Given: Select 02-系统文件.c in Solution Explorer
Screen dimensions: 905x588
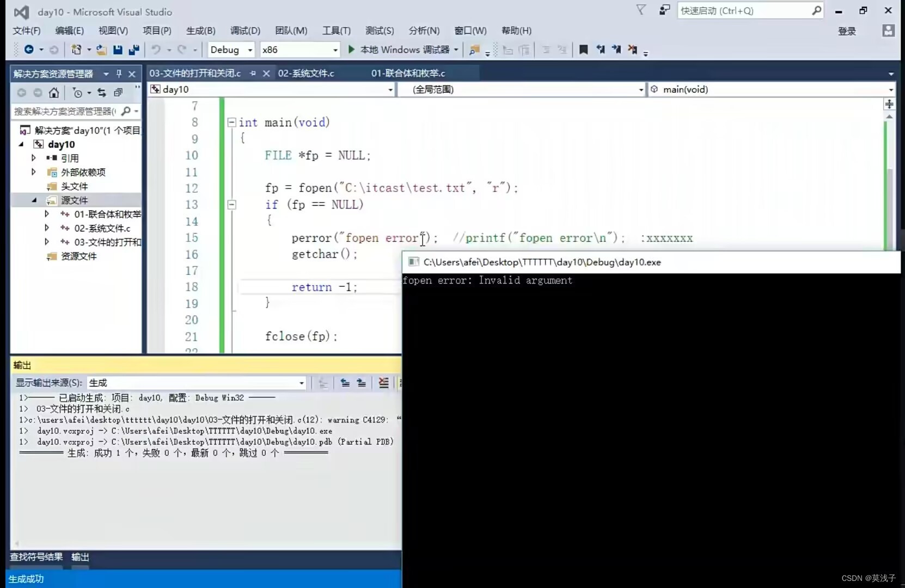Looking at the screenshot, I should coord(102,228).
